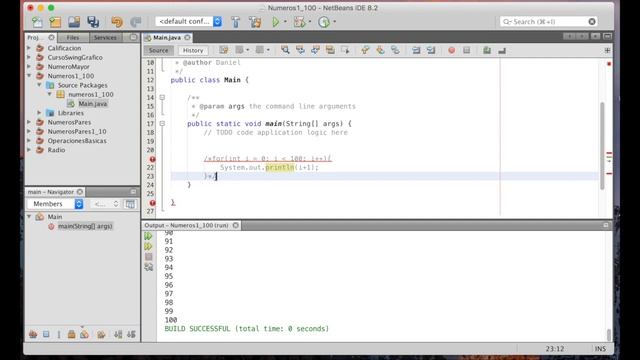This screenshot has width=640, height=360.
Task: Click the Comment editor toolbar icon
Action: (x=487, y=50)
